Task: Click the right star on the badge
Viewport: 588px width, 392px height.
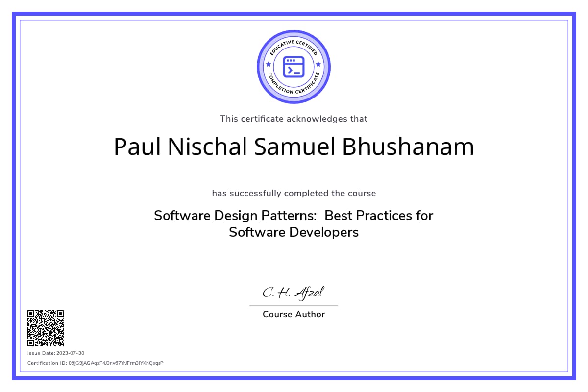Action: click(x=318, y=64)
